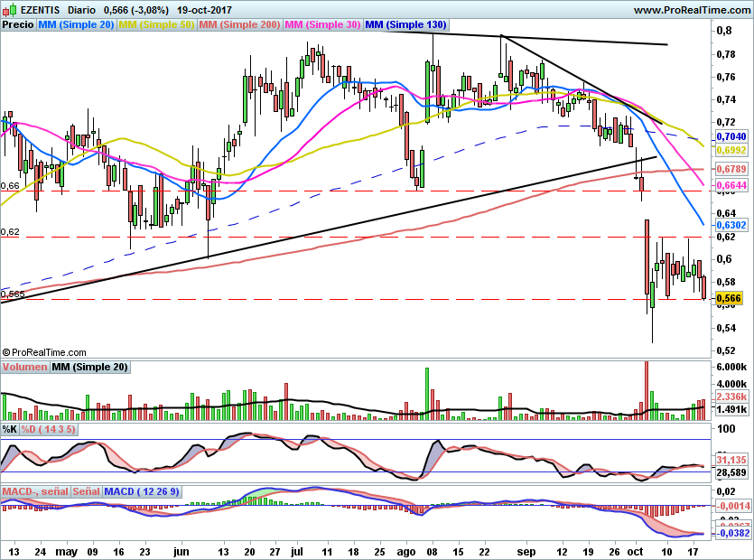Open the MM (Simple 130) blue label
The width and height of the screenshot is (754, 560).
point(405,24)
